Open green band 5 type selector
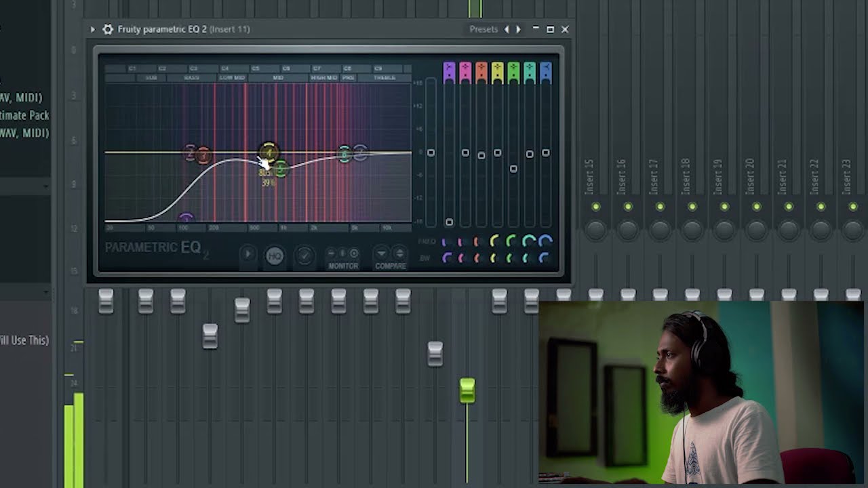The image size is (868, 488). [513, 71]
